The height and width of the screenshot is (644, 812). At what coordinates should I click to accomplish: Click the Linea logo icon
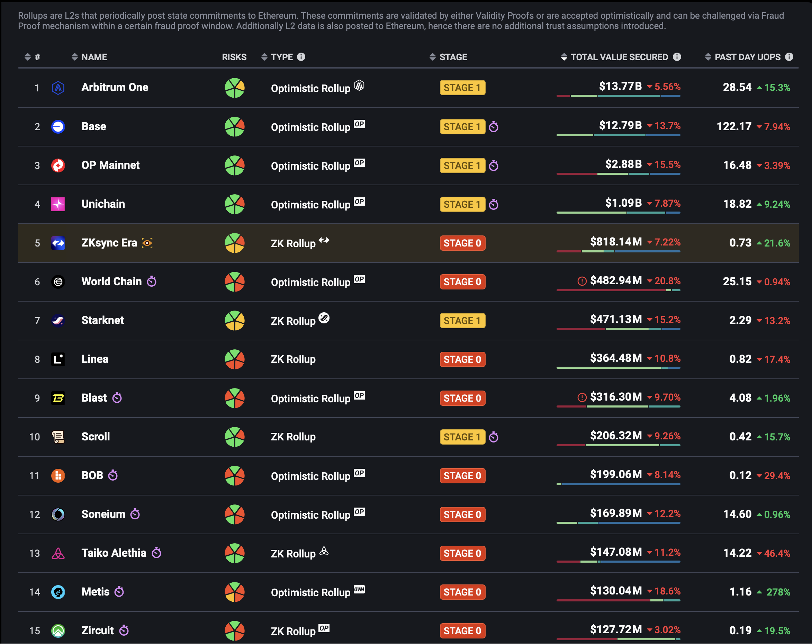58,359
